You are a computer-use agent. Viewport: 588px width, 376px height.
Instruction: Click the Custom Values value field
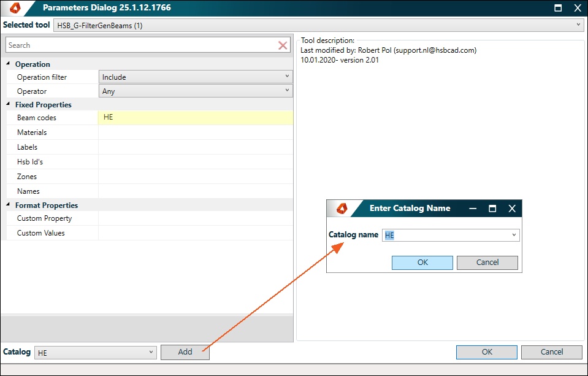(196, 233)
